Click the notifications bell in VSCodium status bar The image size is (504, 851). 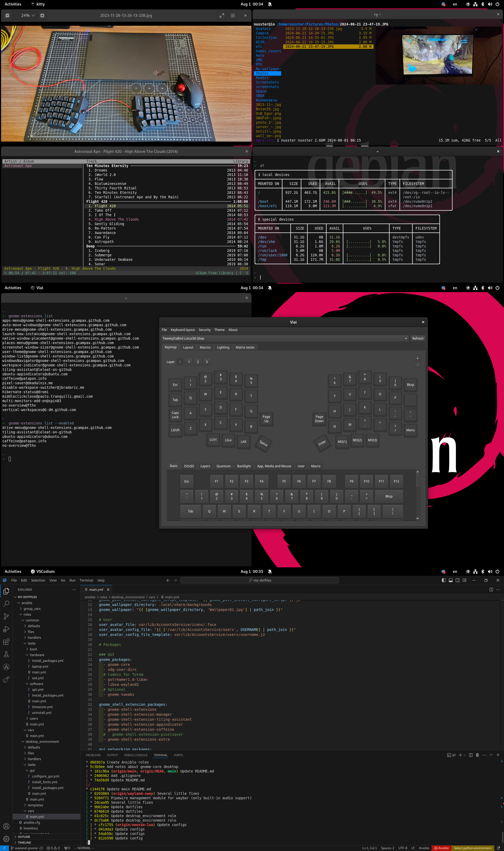(x=498, y=848)
